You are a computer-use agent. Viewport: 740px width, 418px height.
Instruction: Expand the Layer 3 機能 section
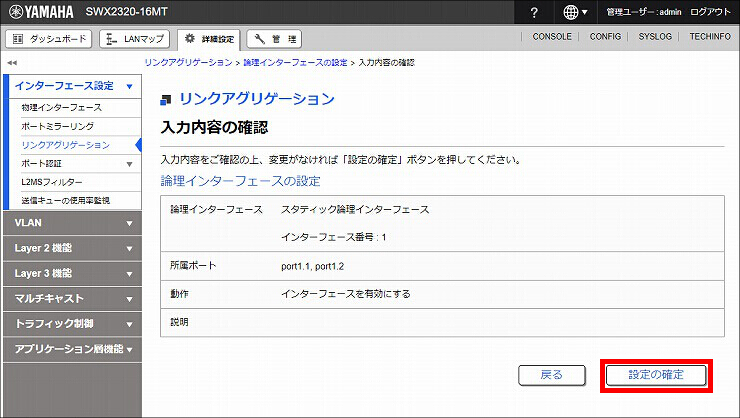(x=72, y=273)
